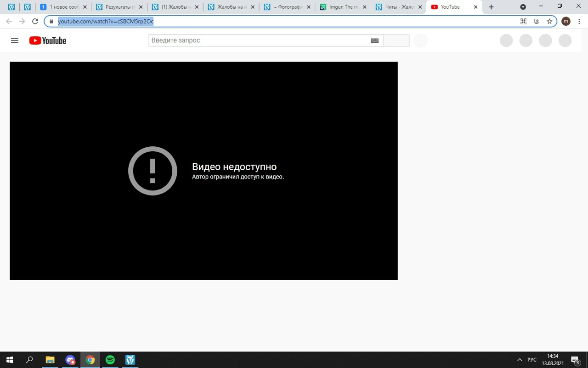Screen dimensions: 588x368
Task: Click the install app icon in address bar
Action: point(536,21)
